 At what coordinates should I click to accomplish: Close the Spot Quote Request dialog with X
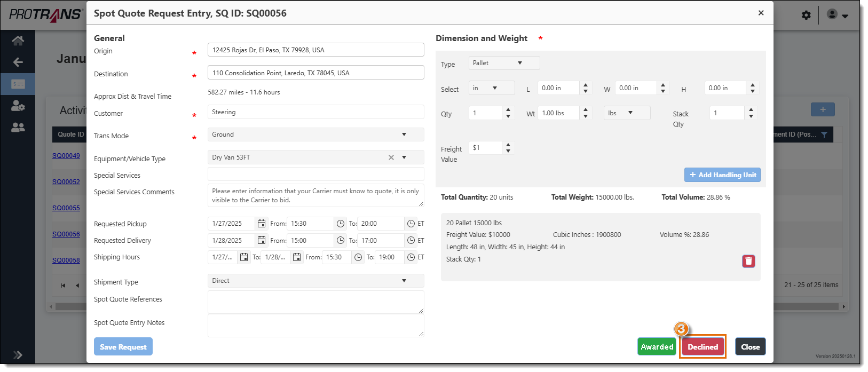click(x=761, y=13)
